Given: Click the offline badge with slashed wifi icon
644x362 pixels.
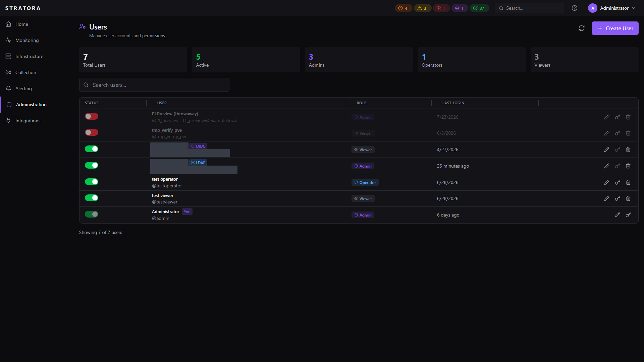Looking at the screenshot, I should 441,8.
